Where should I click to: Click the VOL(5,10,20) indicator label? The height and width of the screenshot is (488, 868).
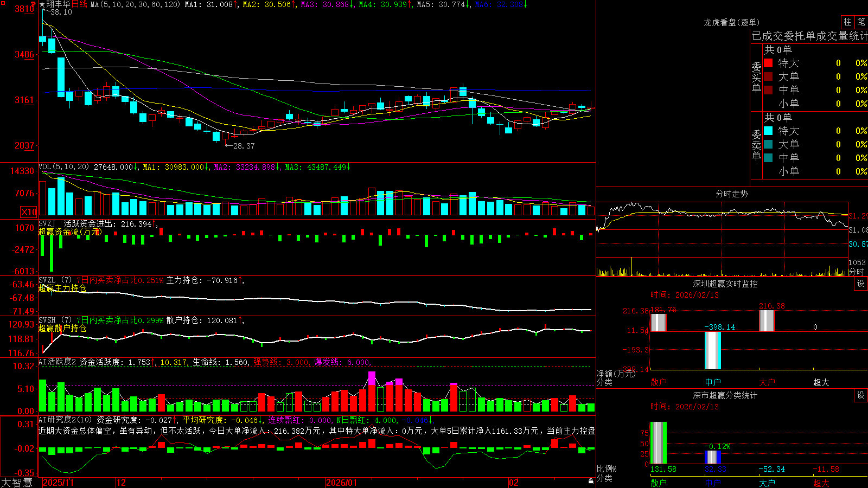pyautogui.click(x=63, y=167)
